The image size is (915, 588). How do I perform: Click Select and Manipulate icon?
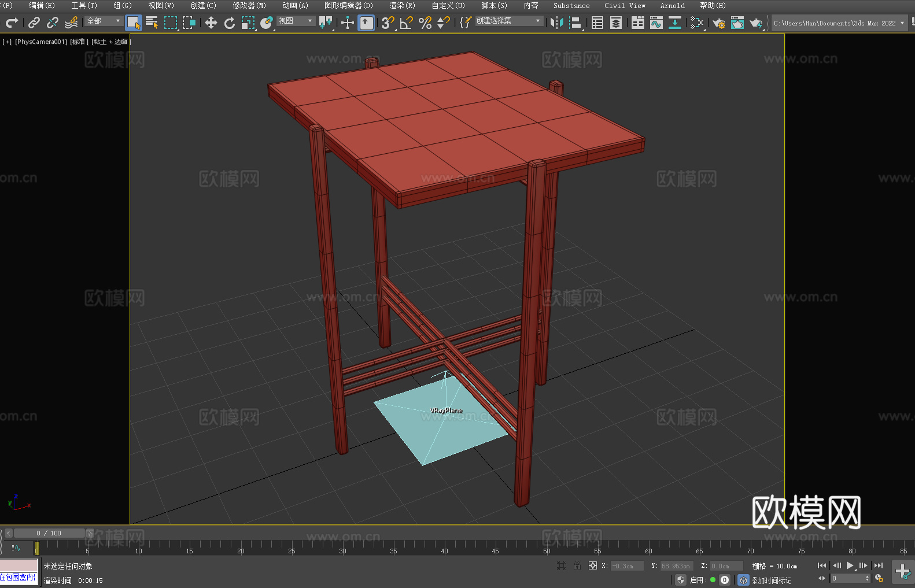pos(348,23)
